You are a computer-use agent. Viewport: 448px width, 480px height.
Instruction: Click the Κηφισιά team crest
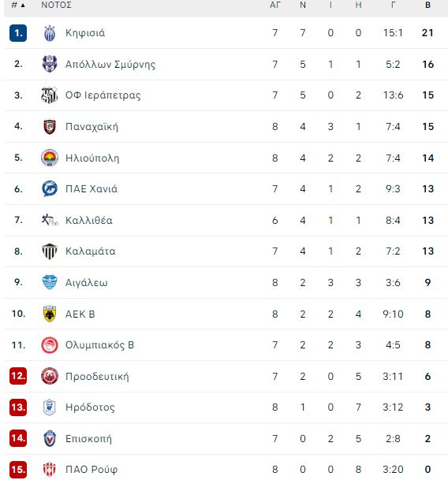click(50, 33)
